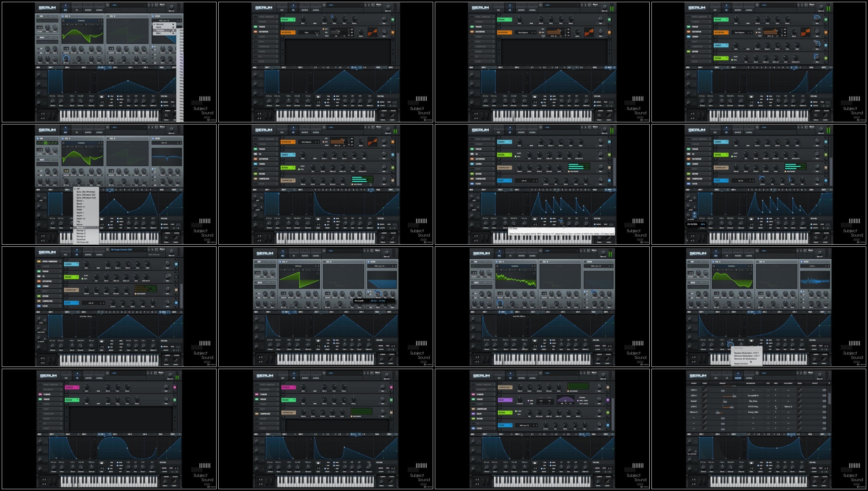Click the Menu button in the Matrix view
This screenshot has height=491, width=868.
click(810, 373)
